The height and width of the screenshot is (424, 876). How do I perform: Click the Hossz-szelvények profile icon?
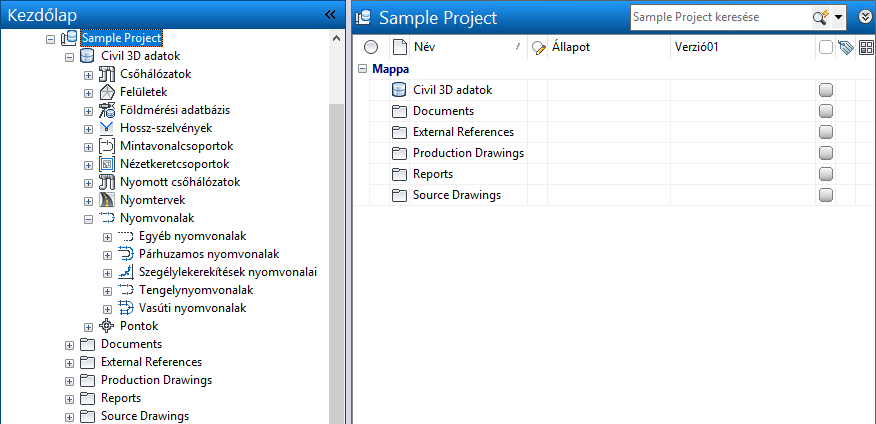pyautogui.click(x=108, y=128)
